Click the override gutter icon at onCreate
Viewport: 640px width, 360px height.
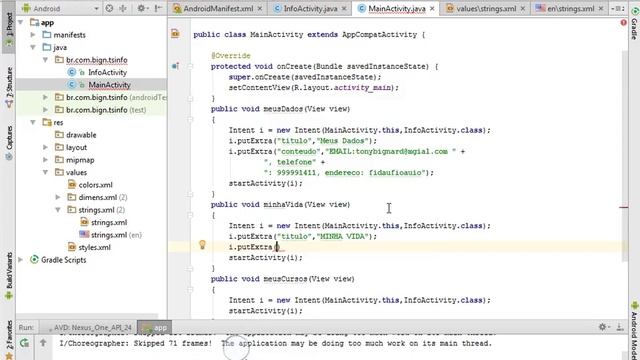coord(175,66)
